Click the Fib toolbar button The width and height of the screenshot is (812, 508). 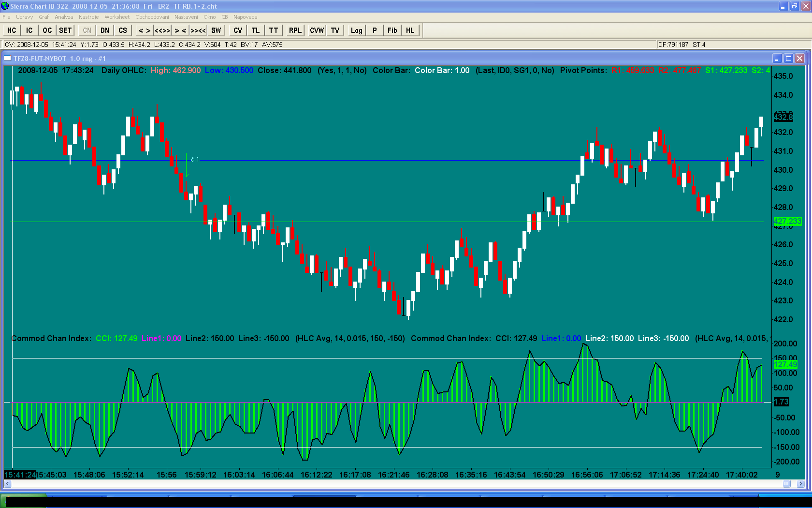pyautogui.click(x=392, y=30)
